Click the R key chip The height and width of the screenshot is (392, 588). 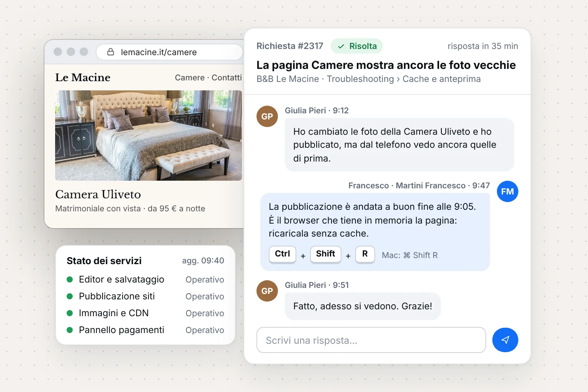click(365, 254)
